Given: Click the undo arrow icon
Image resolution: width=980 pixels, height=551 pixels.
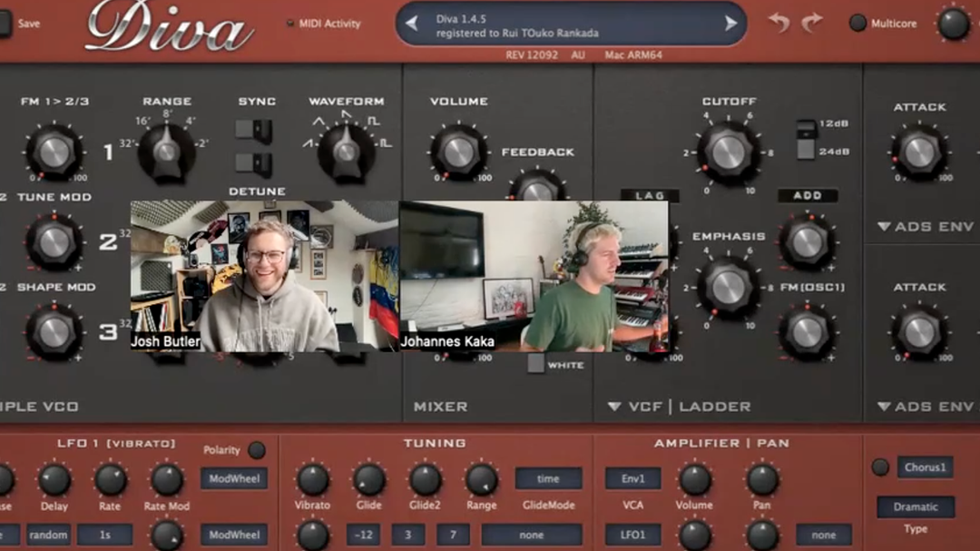Looking at the screenshot, I should click(x=779, y=23).
